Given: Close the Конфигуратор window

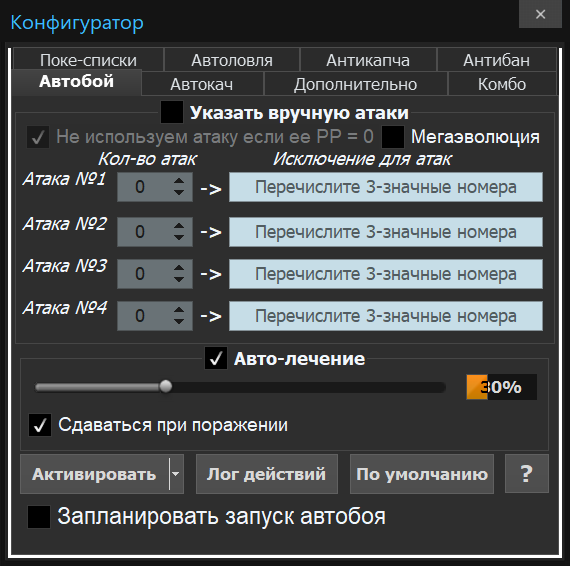Looking at the screenshot, I should 540,14.
